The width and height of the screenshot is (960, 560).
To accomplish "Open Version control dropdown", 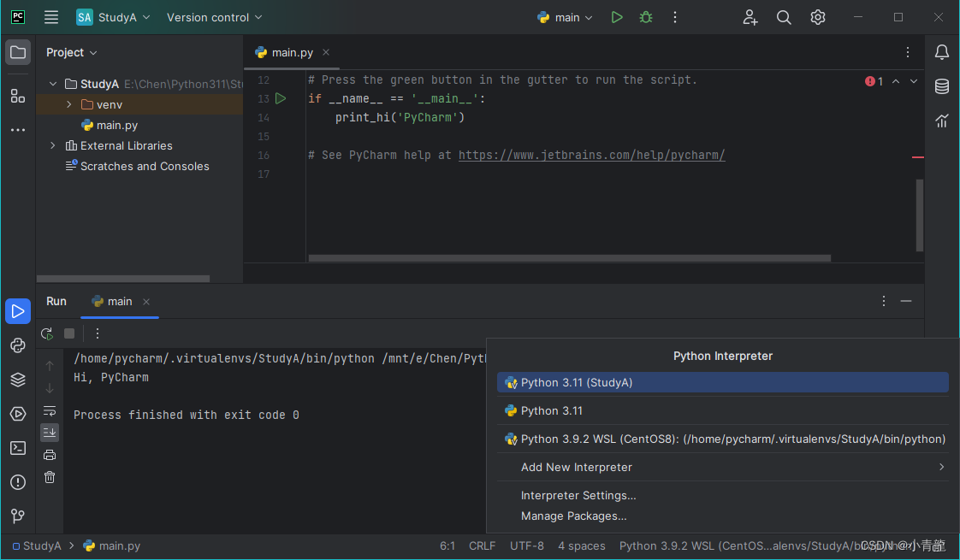I will [214, 17].
